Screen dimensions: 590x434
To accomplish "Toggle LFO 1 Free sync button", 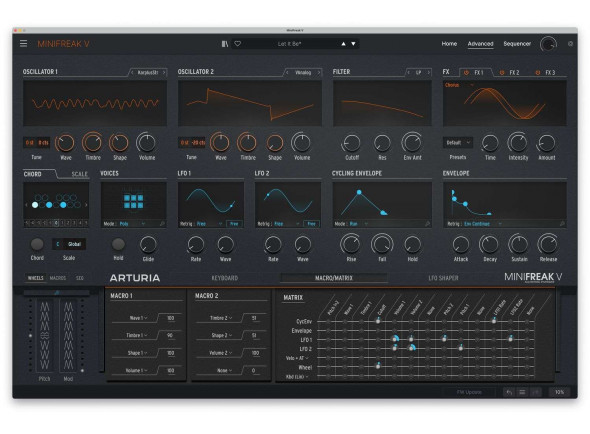I will (x=234, y=224).
